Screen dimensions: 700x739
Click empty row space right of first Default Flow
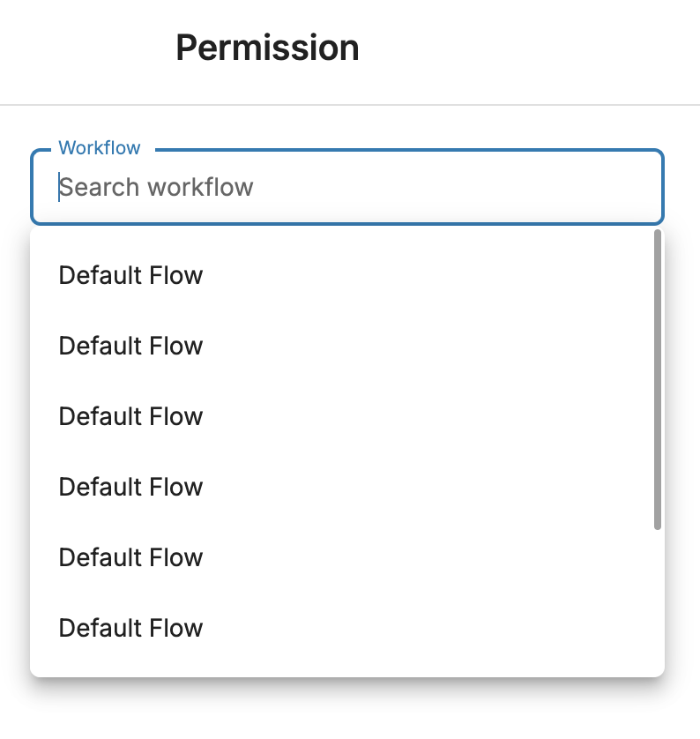point(424,275)
